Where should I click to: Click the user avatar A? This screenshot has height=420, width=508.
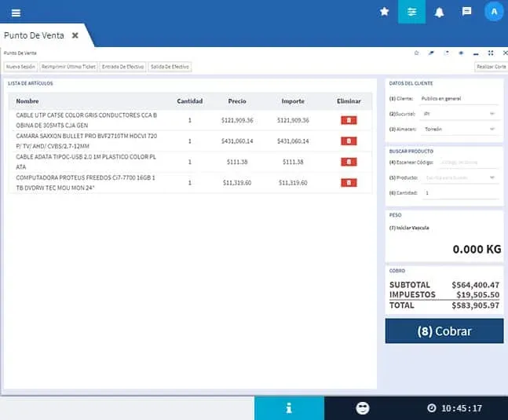tap(493, 12)
